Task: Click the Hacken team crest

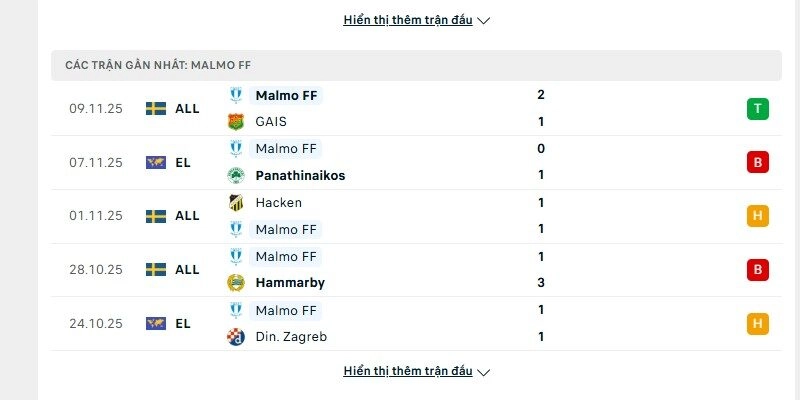Action: click(x=236, y=203)
